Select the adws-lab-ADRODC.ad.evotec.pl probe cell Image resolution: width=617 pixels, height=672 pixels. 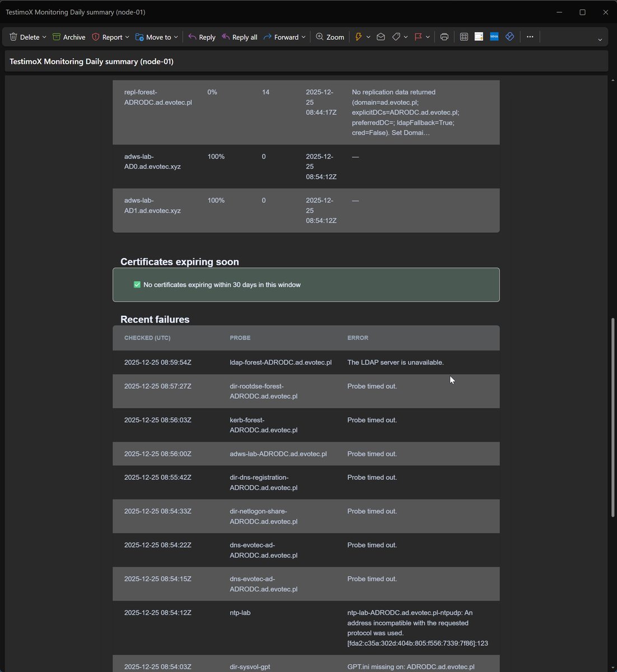pyautogui.click(x=278, y=454)
